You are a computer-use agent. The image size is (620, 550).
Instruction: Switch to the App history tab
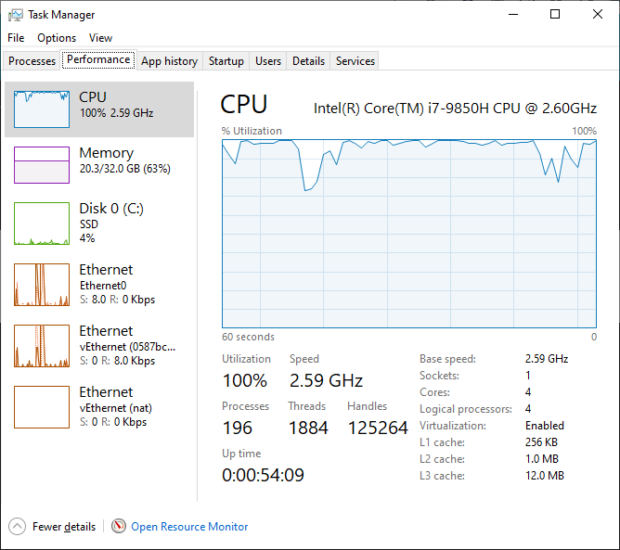tap(169, 61)
